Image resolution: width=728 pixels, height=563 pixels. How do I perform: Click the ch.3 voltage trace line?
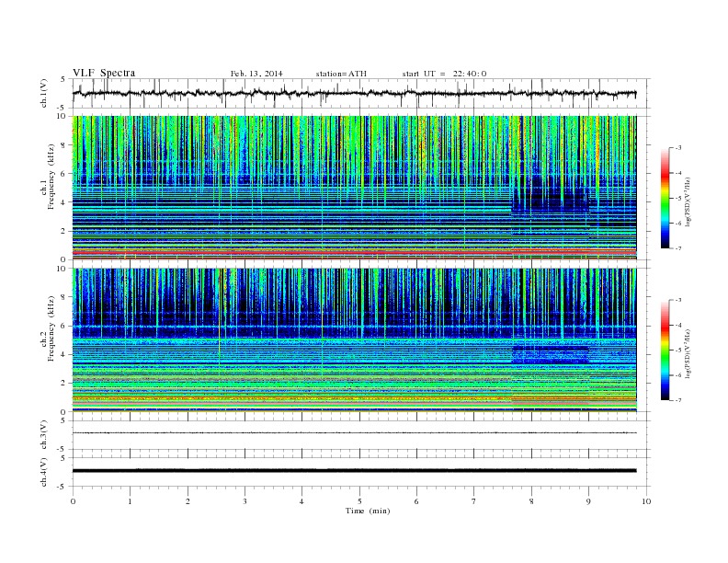[x=354, y=433]
